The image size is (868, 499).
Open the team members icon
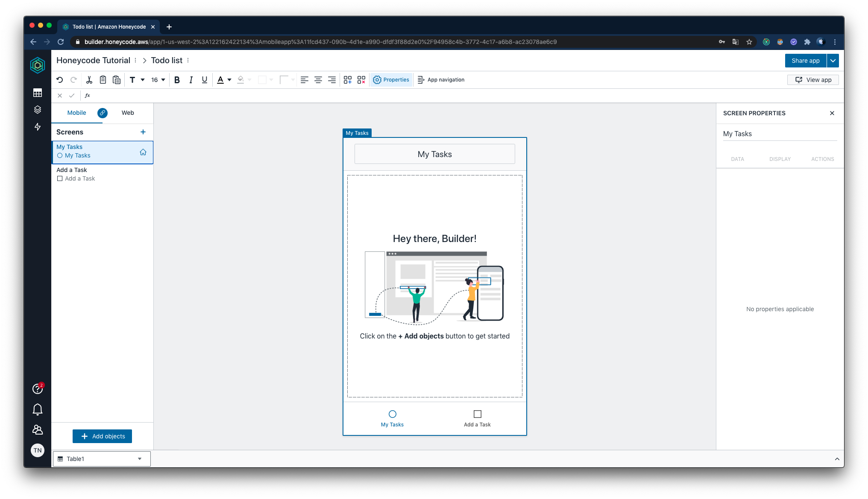pos(38,429)
